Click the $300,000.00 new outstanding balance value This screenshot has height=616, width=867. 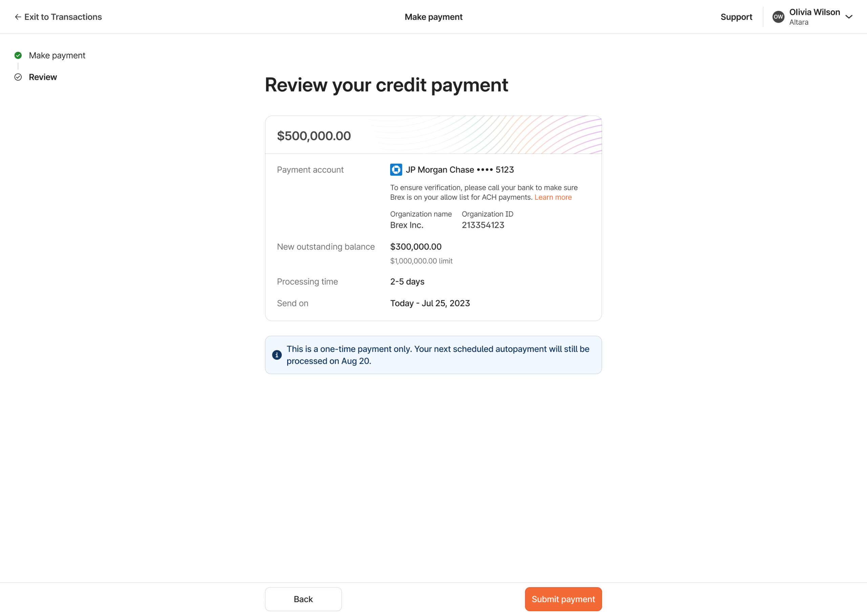click(416, 246)
